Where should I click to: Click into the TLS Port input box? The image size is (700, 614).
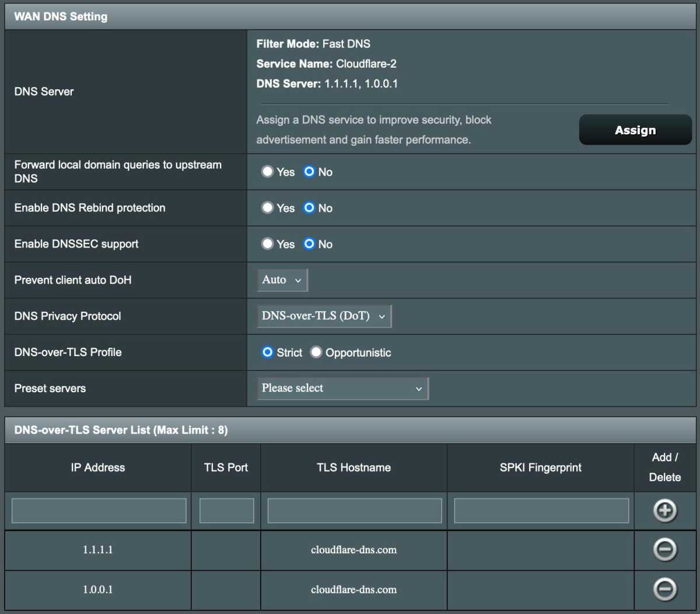point(226,511)
